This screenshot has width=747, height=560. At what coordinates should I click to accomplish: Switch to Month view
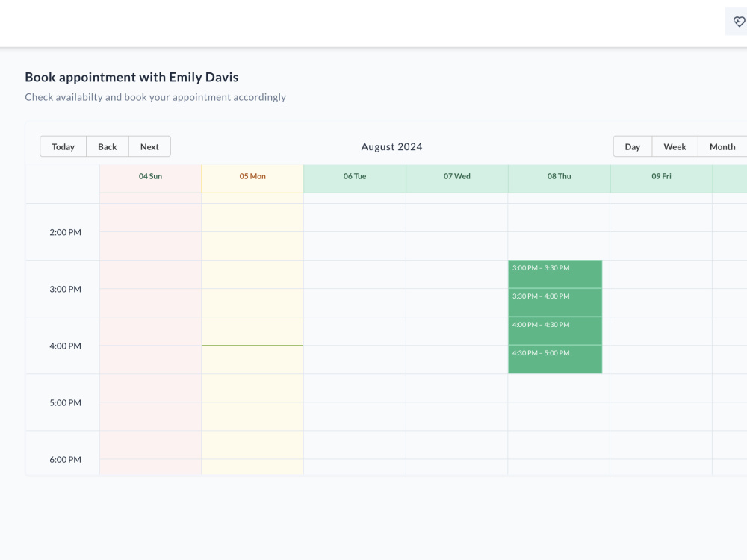coord(722,146)
